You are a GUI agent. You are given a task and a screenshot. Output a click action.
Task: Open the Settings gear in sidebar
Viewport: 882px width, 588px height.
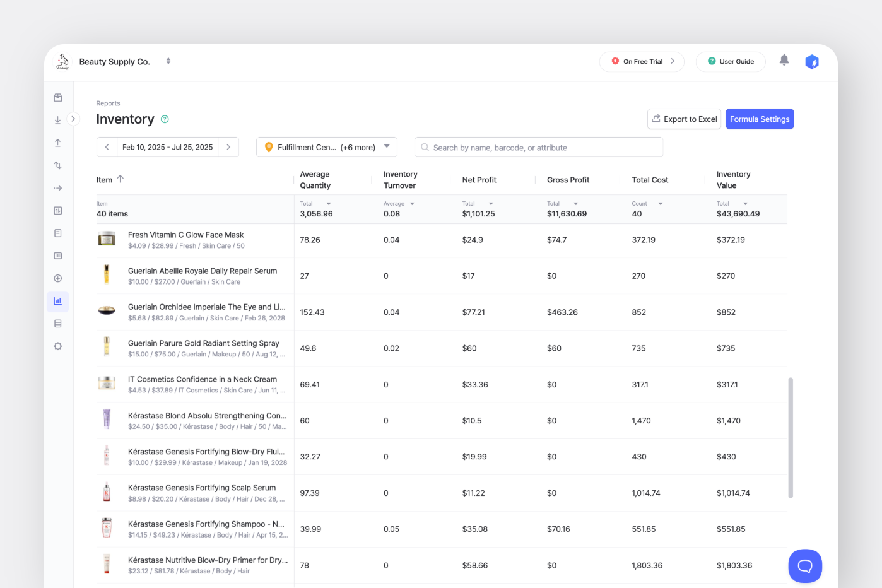[x=57, y=346]
